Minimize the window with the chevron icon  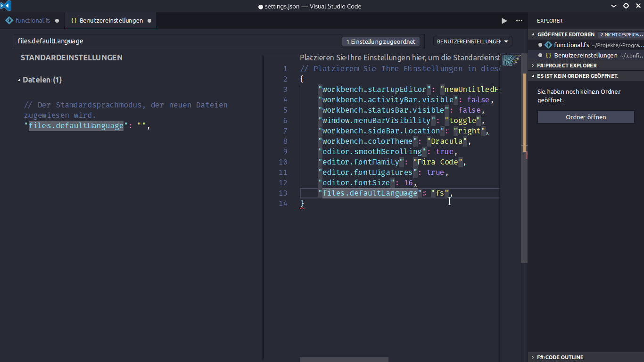point(613,6)
